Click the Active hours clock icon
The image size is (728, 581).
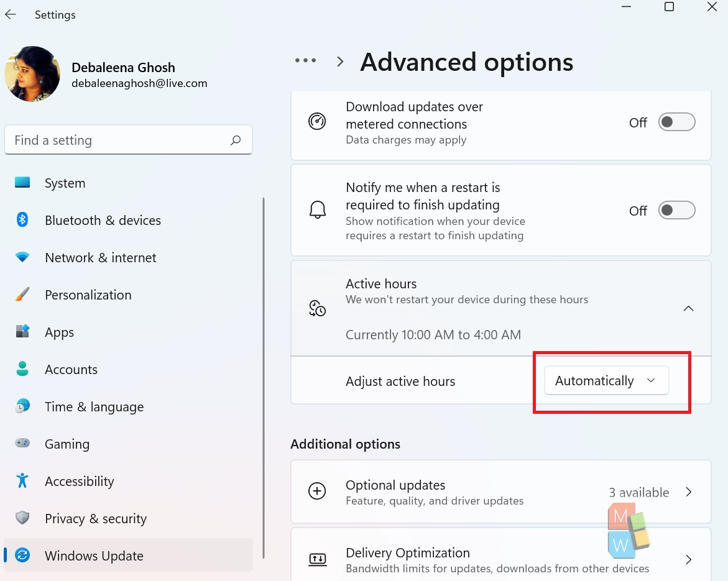(318, 308)
